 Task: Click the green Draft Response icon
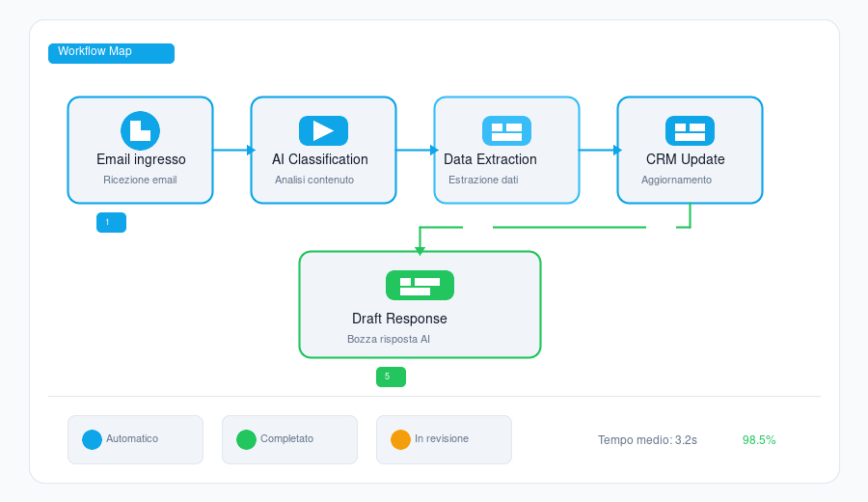tap(420, 286)
